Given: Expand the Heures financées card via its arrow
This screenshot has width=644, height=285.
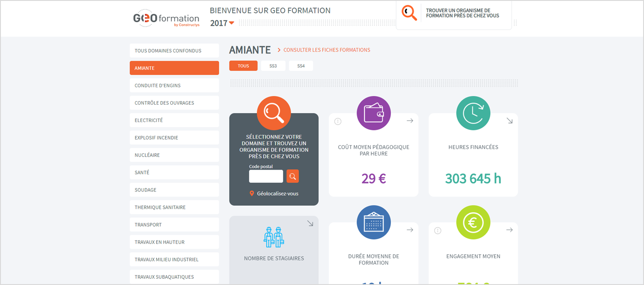Looking at the screenshot, I should click(509, 121).
